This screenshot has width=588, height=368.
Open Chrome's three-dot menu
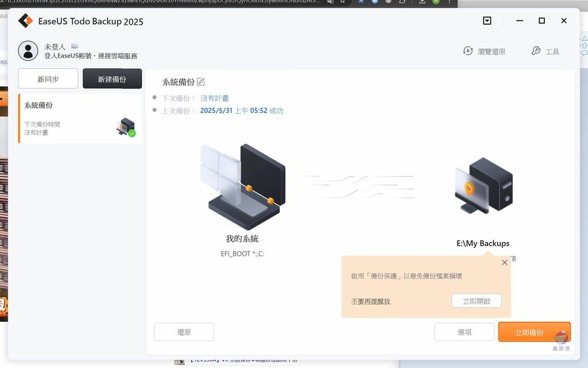tap(450, 3)
